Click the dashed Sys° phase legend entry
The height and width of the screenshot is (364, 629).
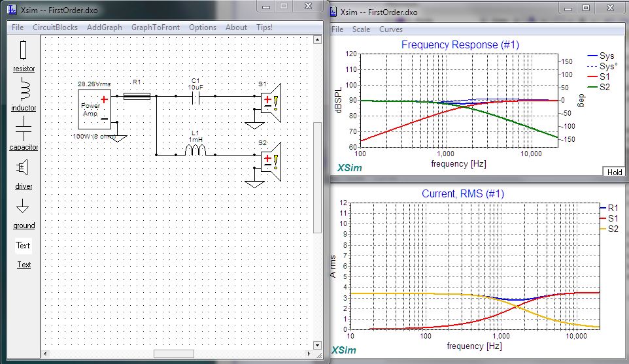602,66
